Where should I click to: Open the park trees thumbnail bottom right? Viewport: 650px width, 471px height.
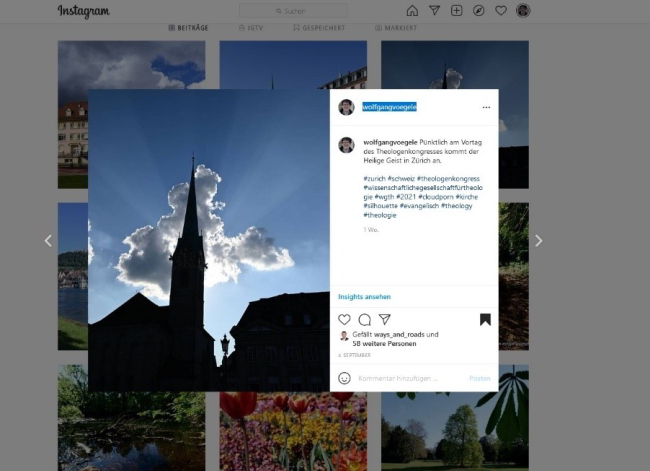[x=455, y=431]
